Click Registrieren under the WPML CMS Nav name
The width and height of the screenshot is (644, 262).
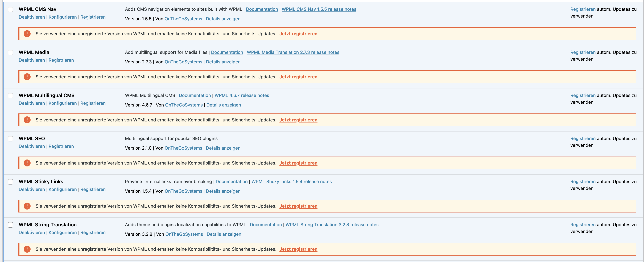point(93,17)
